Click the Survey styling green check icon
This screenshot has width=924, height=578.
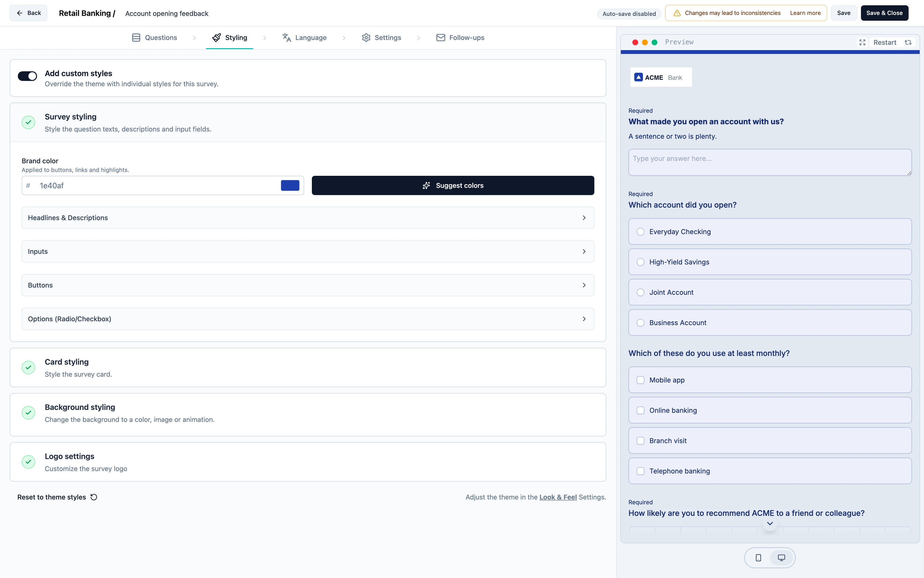[x=28, y=122]
